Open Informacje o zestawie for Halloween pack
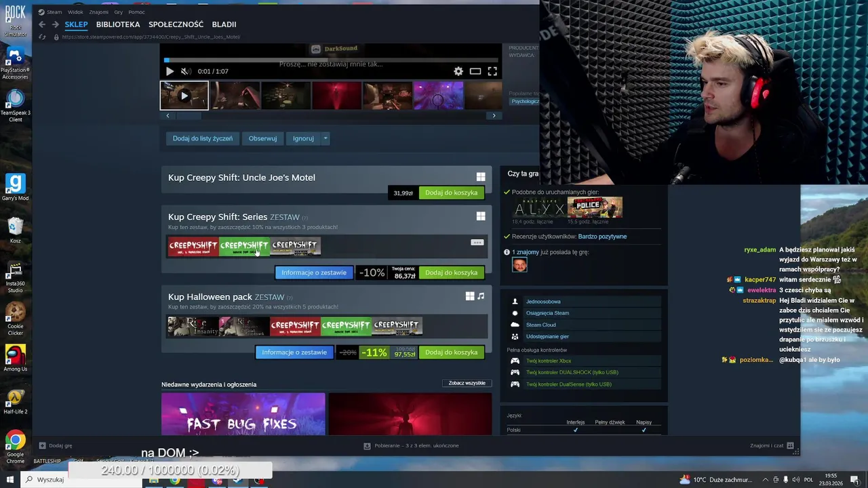Screen dimensions: 868x488 point(294,352)
